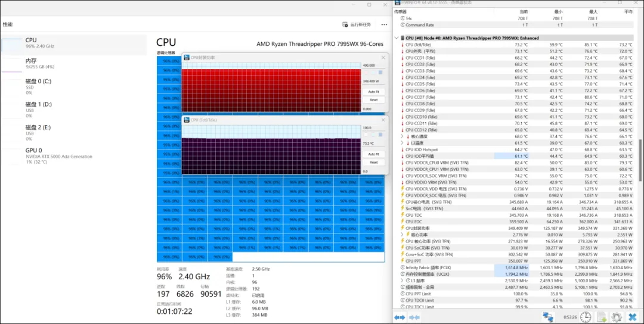The image size is (644, 324).
Task: Click the 最大 column header
Action: [593, 12]
